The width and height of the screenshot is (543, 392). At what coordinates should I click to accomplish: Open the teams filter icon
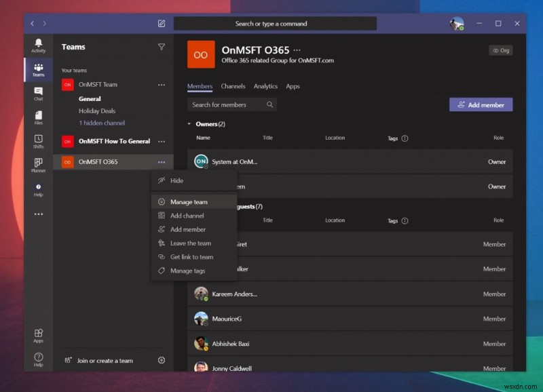click(161, 47)
